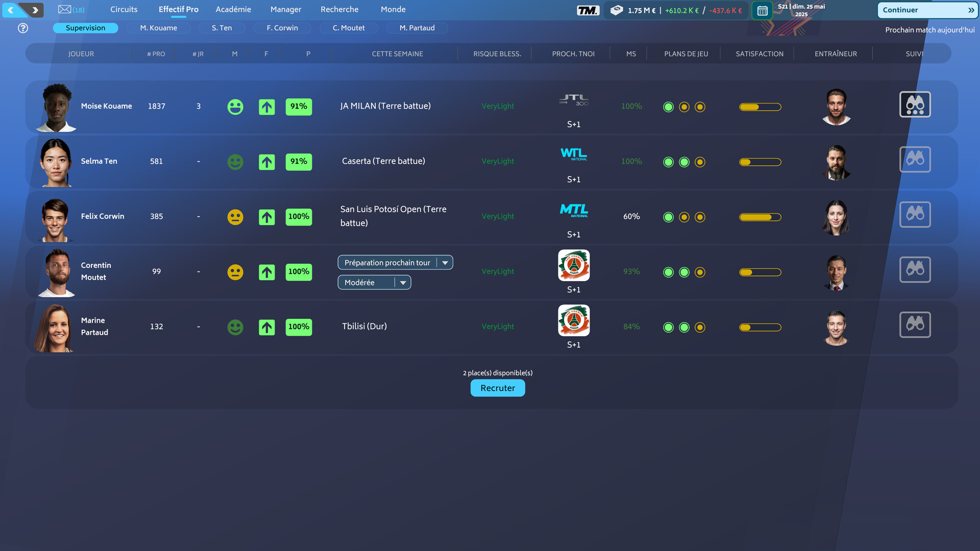
Task: Click Moise Kouame's form up arrow
Action: (x=267, y=107)
